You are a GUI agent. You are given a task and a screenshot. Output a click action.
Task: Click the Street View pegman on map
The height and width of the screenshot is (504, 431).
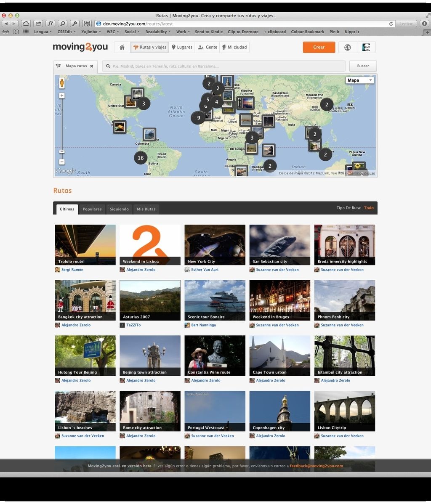tap(62, 82)
